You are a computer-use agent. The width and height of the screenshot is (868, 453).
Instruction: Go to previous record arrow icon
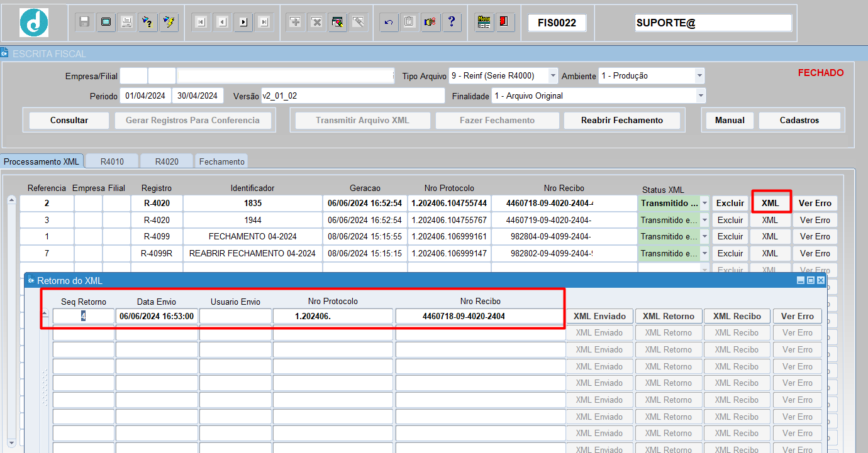pos(222,23)
